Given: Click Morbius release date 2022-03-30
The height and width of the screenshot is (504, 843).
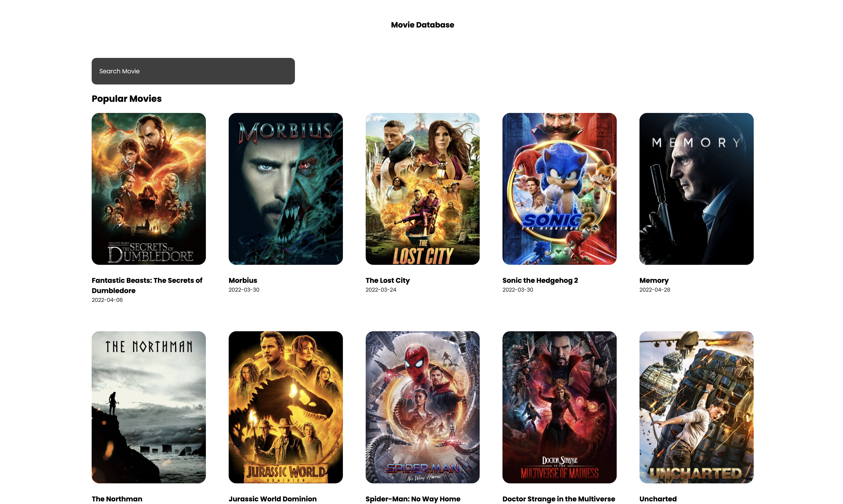Looking at the screenshot, I should [x=244, y=290].
